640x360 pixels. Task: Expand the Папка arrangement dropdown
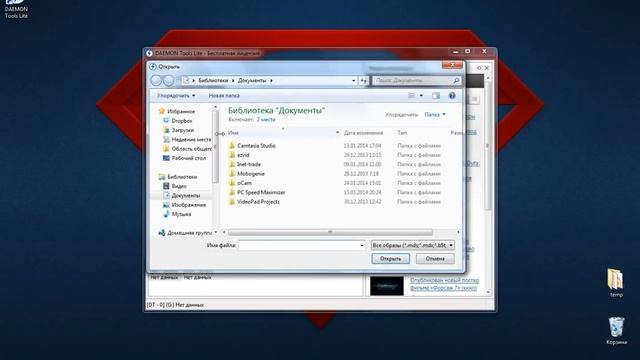tap(435, 115)
